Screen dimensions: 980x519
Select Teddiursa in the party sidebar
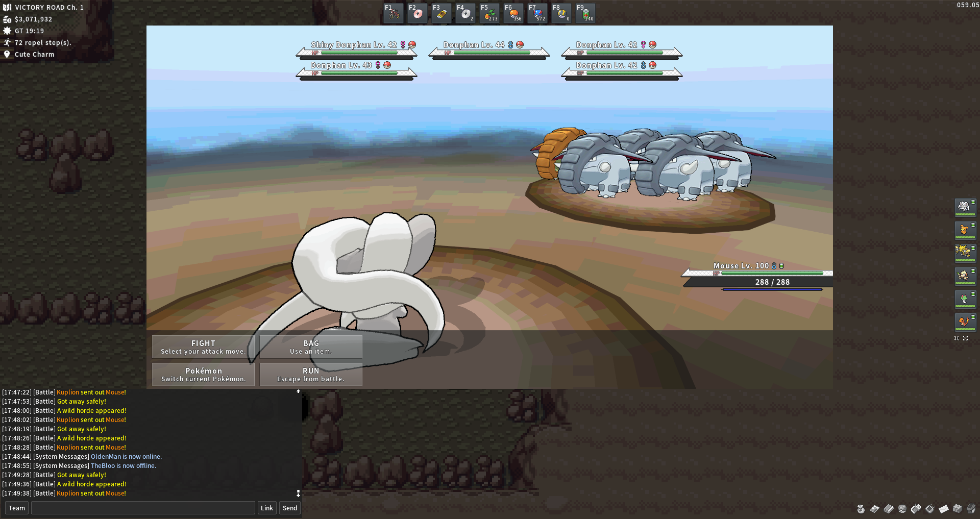(965, 230)
